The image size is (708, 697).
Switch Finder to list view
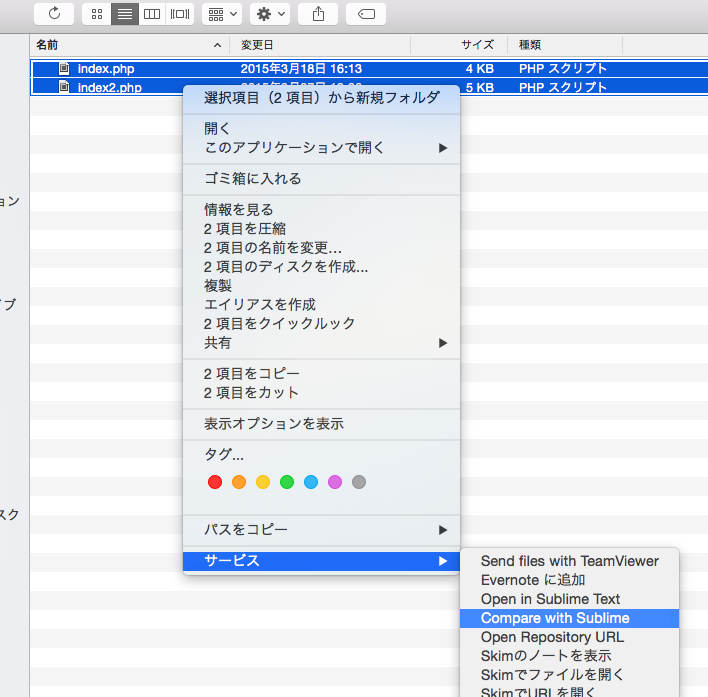pyautogui.click(x=125, y=14)
